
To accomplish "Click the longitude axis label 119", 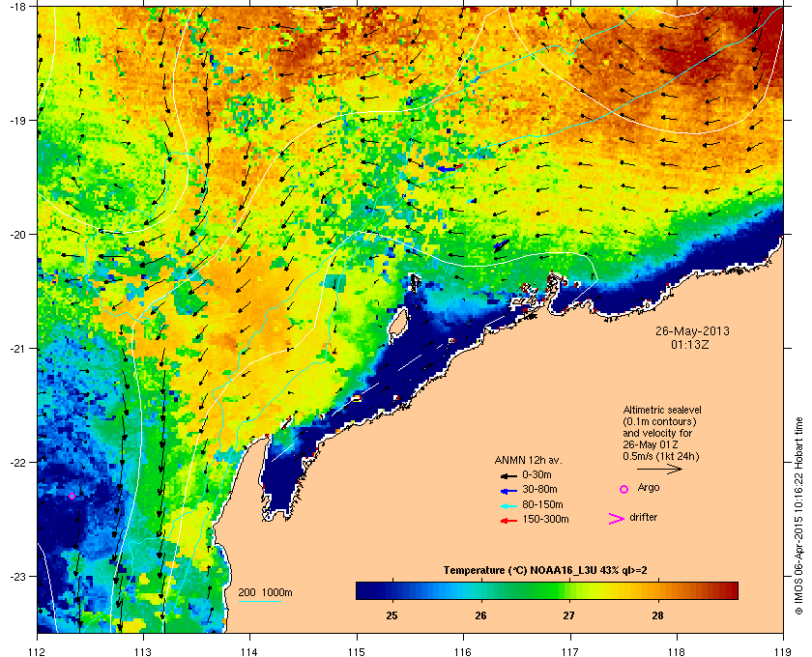I will pyautogui.click(x=783, y=651).
